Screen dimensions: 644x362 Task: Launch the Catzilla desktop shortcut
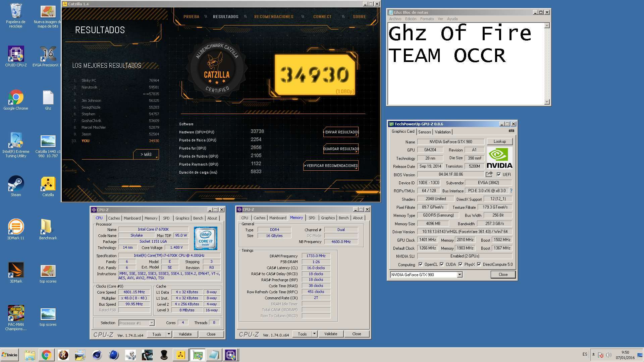[x=48, y=186]
